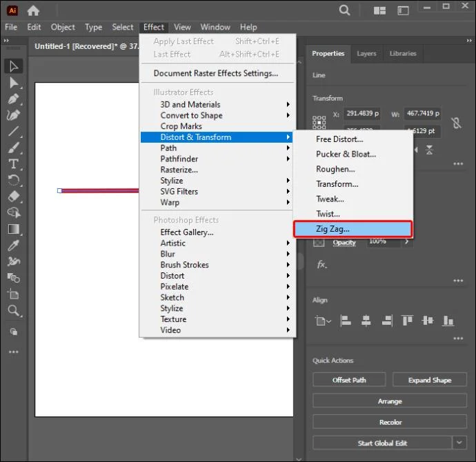The height and width of the screenshot is (462, 476).
Task: Click Vertical Align Top icon
Action: click(x=407, y=321)
